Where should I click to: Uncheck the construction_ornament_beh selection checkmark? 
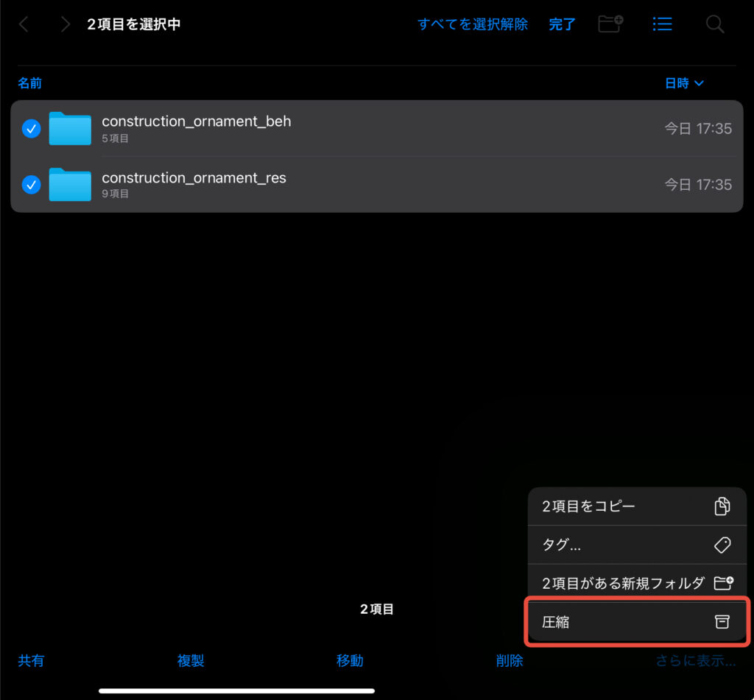pyautogui.click(x=31, y=129)
